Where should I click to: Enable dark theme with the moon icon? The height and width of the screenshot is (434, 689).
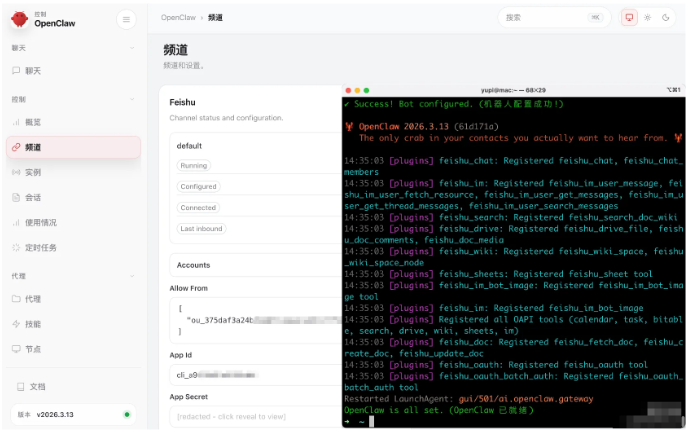(666, 18)
